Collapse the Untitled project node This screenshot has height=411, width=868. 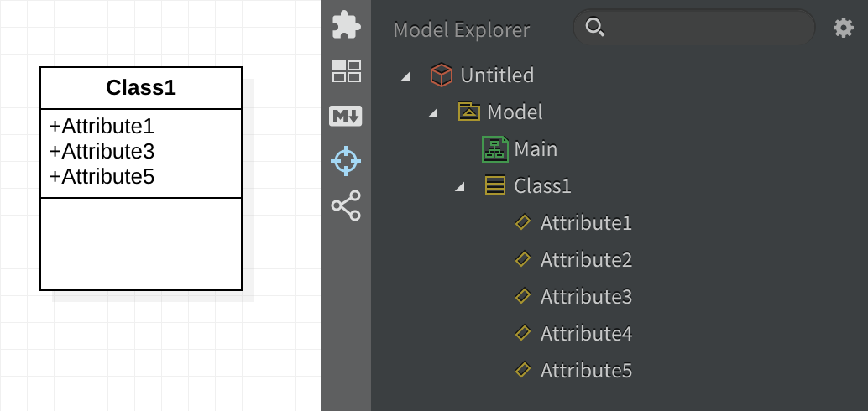[406, 76]
